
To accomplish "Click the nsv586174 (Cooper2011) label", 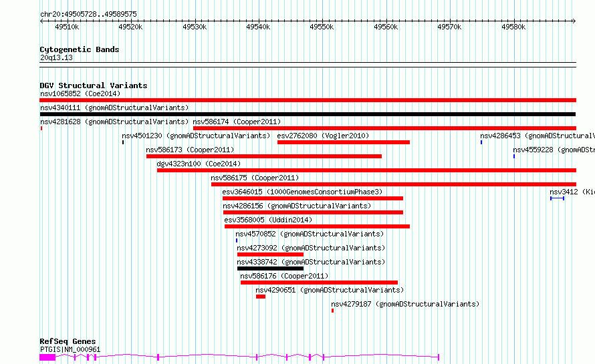I will (x=237, y=122).
